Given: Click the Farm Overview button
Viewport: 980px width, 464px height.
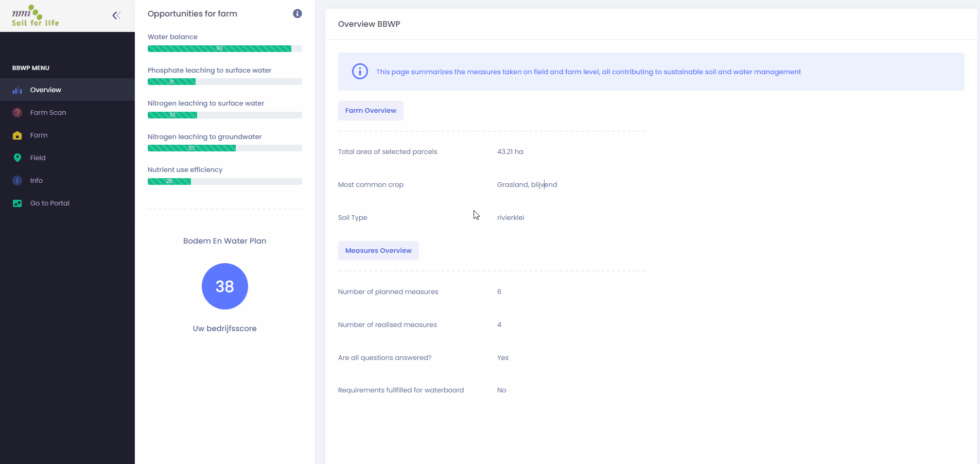Looking at the screenshot, I should coord(371,111).
